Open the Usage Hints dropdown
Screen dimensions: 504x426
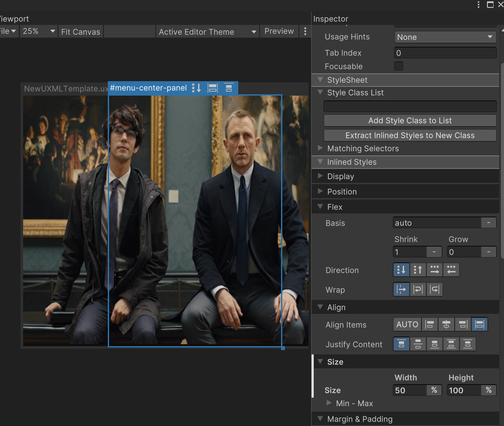coord(445,37)
